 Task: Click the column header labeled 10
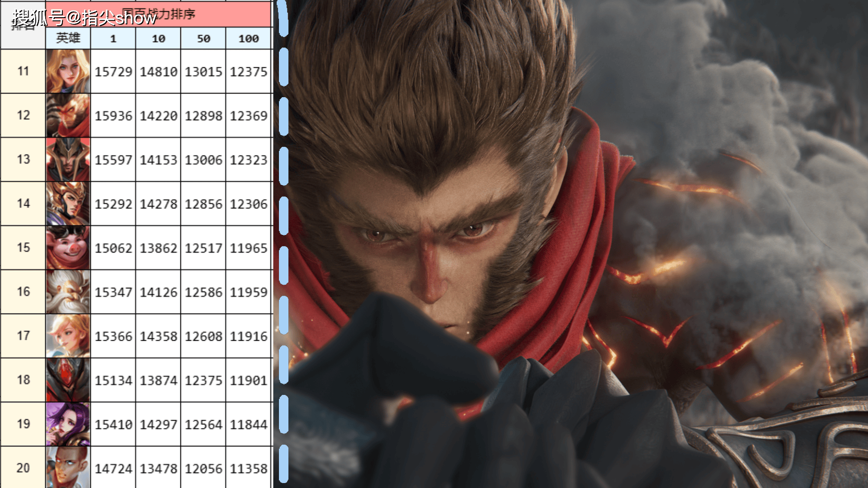point(158,38)
